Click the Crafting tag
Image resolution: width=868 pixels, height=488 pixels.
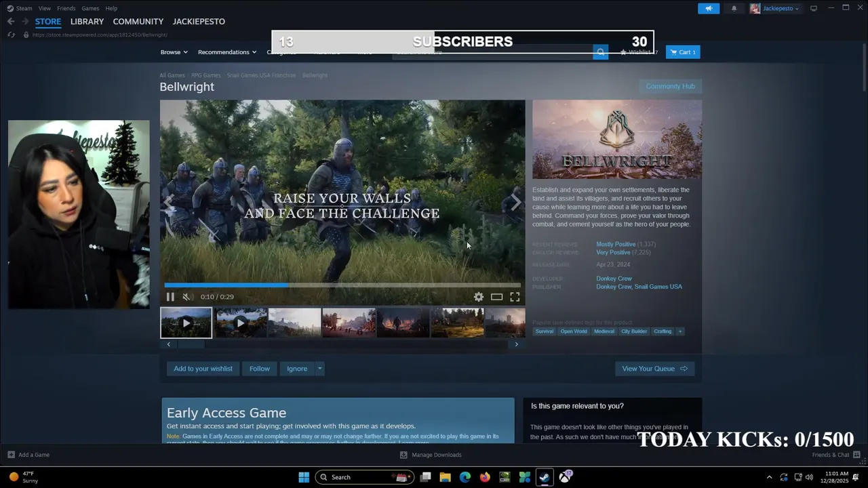(x=663, y=331)
